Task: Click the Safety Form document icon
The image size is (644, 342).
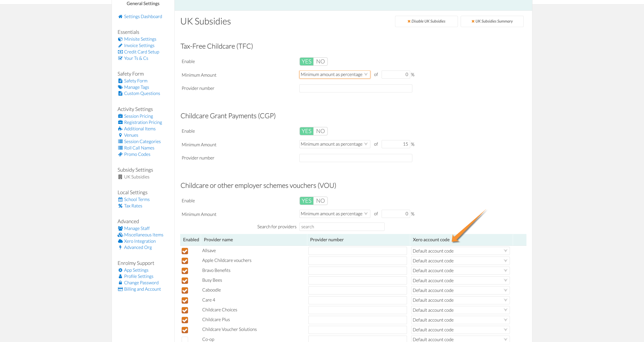Action: pyautogui.click(x=120, y=81)
